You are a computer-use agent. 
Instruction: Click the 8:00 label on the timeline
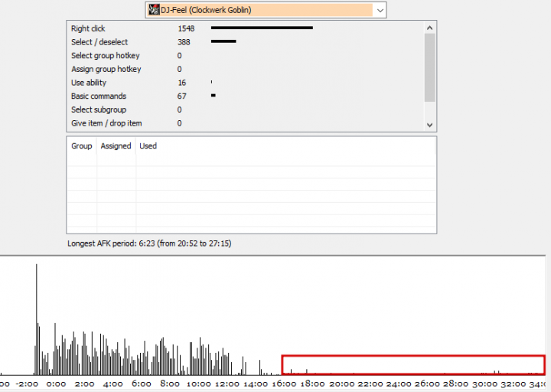(170, 384)
